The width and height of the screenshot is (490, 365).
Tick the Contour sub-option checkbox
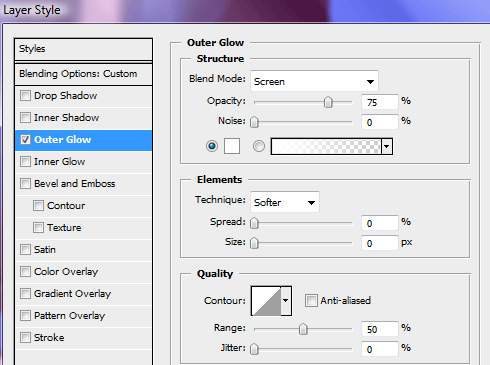click(x=38, y=206)
